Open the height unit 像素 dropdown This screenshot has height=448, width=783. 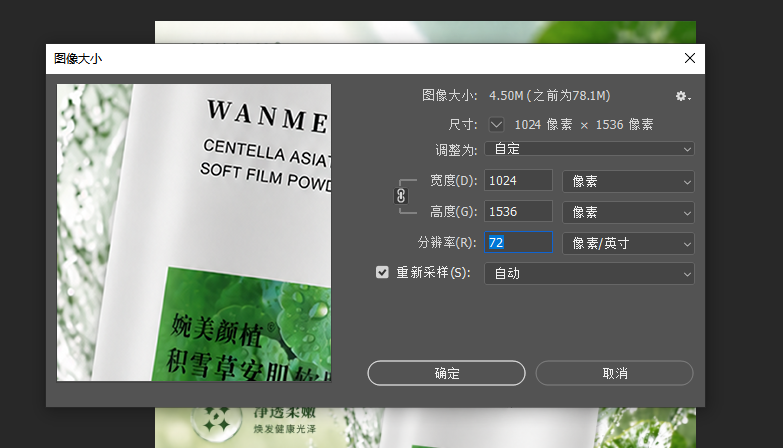click(628, 212)
